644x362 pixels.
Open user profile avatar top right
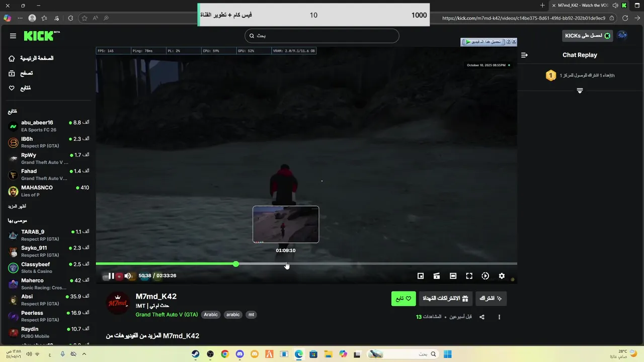click(x=622, y=35)
